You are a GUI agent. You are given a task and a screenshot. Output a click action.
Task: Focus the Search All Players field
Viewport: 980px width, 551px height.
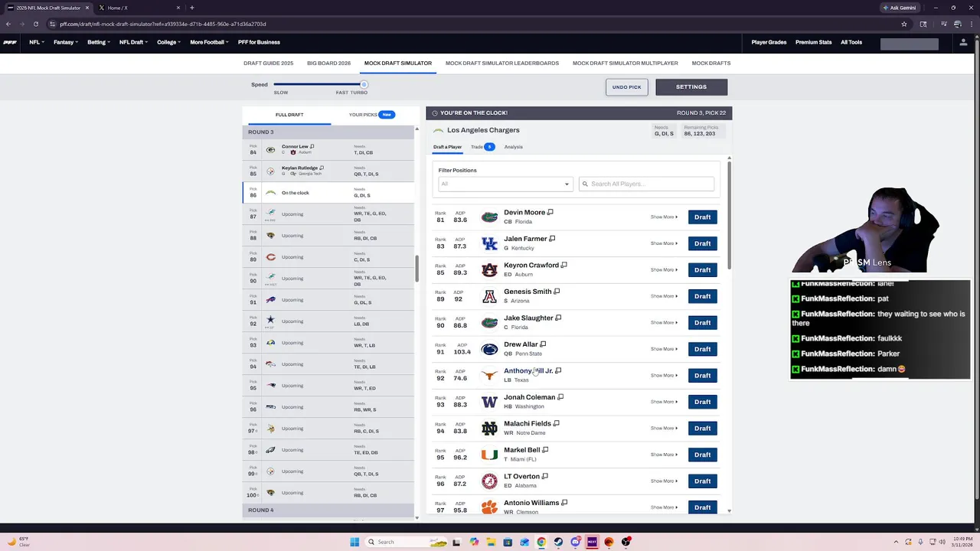[x=646, y=184]
